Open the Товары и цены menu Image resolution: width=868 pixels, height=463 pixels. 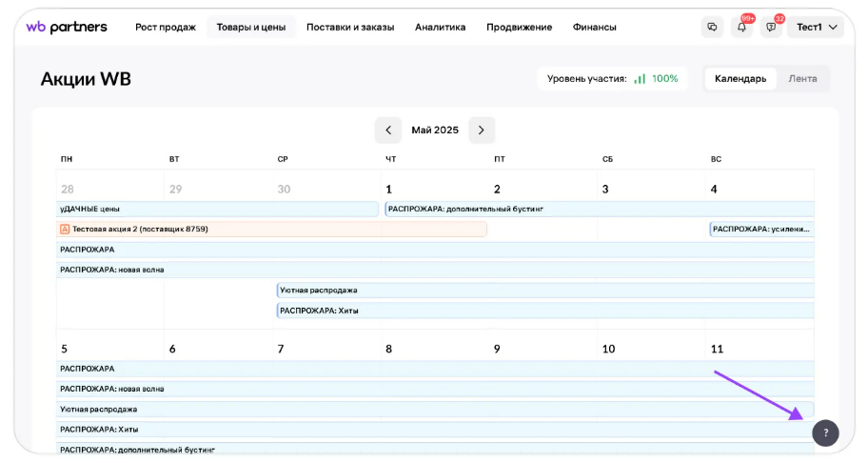(x=250, y=27)
